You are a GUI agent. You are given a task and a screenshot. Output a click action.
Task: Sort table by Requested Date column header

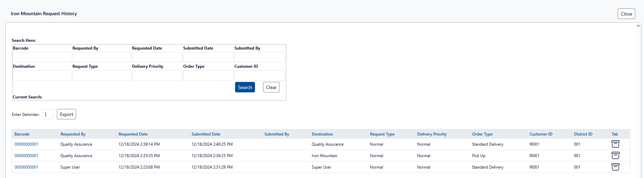(133, 134)
